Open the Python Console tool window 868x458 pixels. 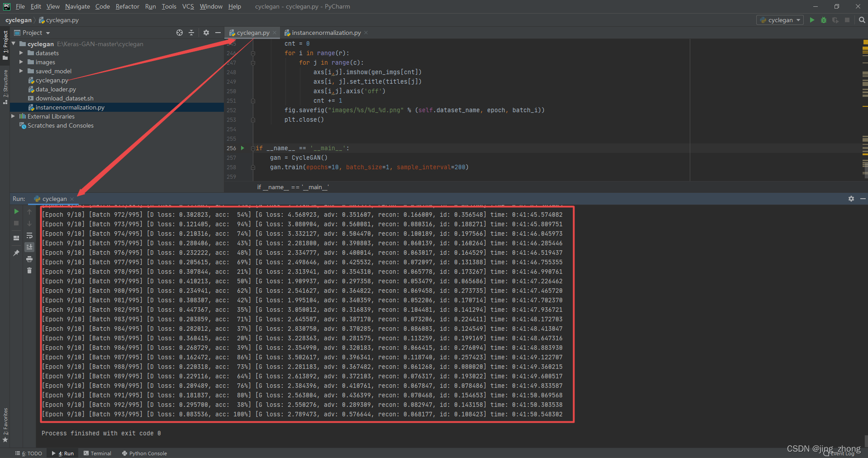point(144,453)
